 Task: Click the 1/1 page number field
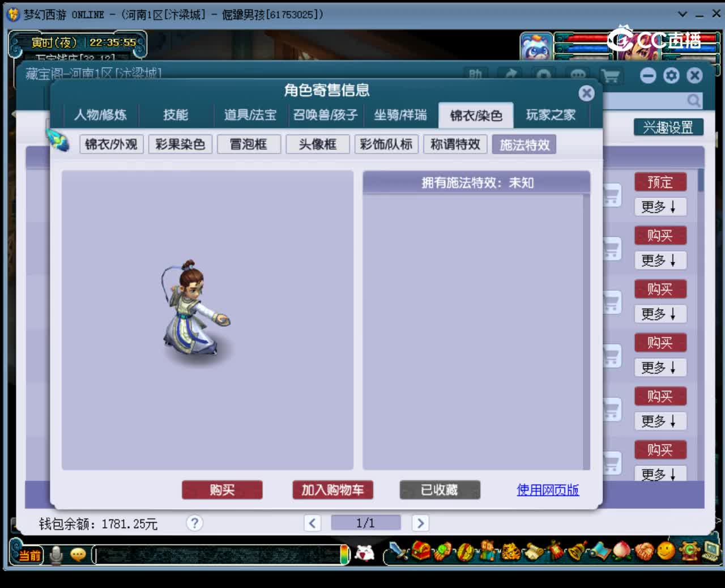coord(366,523)
